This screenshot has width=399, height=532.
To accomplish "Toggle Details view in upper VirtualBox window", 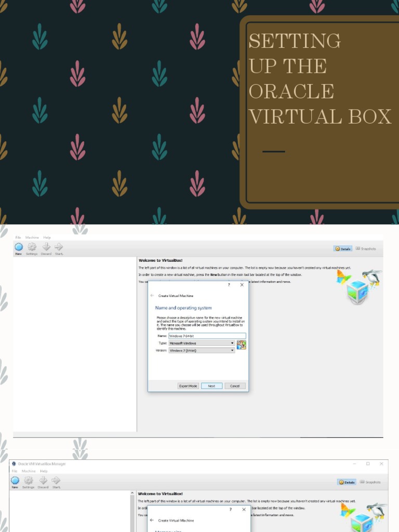I will click(x=343, y=249).
